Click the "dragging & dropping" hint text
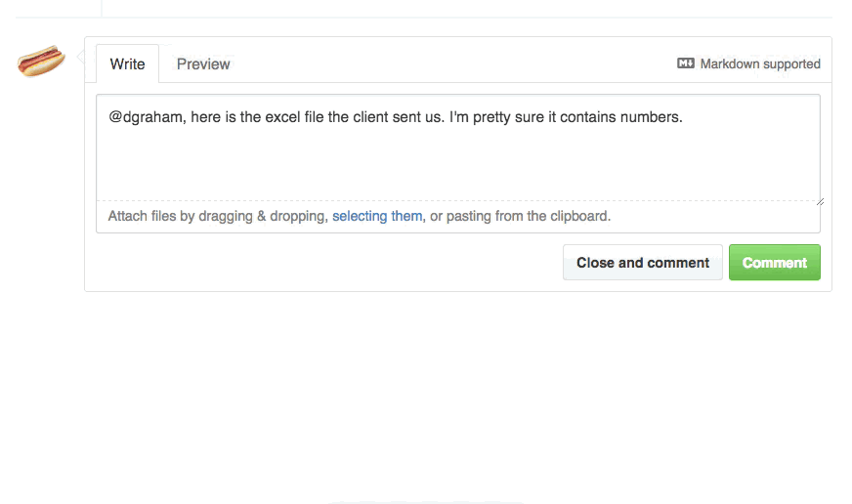This screenshot has width=852, height=504. 263,216
